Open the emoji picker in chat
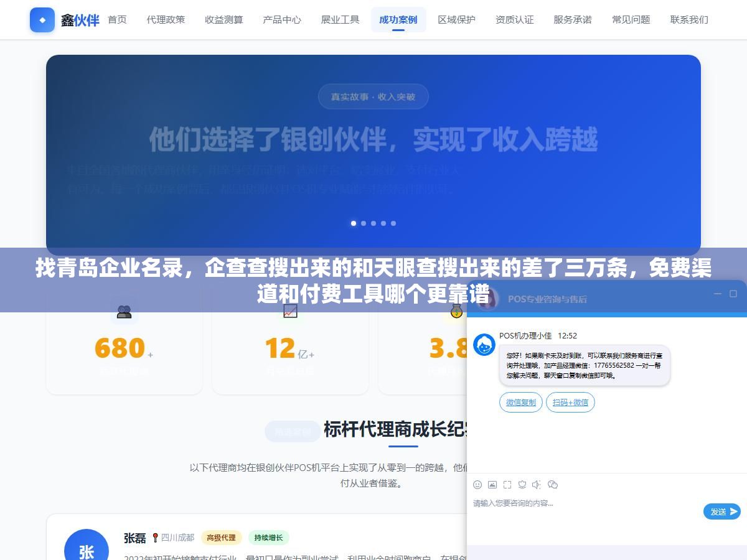Viewport: 747px width, 560px height. tap(477, 485)
